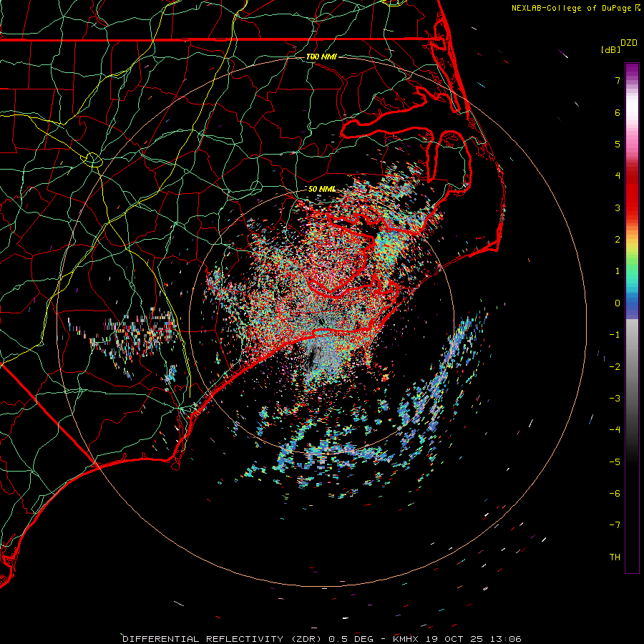The width and height of the screenshot is (644, 644).
Task: Click the KMHX station identifier in caption
Action: 406,639
